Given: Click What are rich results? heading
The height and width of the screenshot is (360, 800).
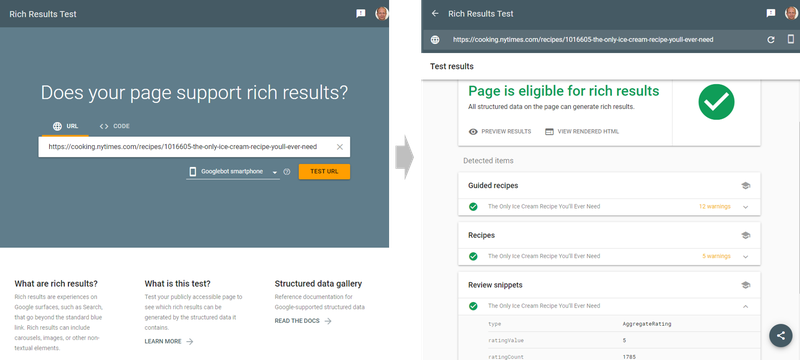Looking at the screenshot, I should point(56,284).
